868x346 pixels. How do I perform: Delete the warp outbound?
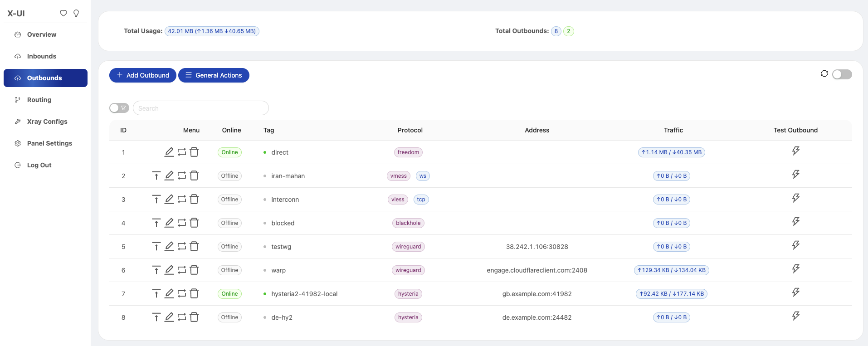pyautogui.click(x=194, y=270)
